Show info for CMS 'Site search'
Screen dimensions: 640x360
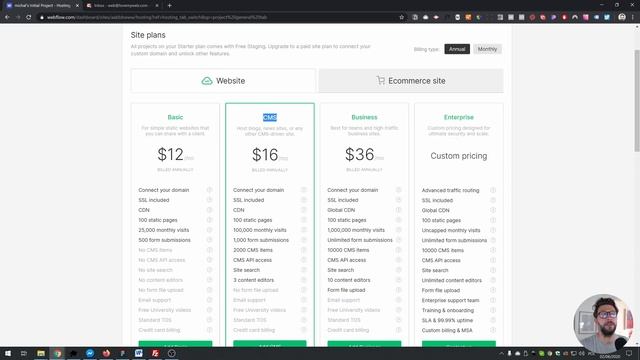[x=304, y=270]
